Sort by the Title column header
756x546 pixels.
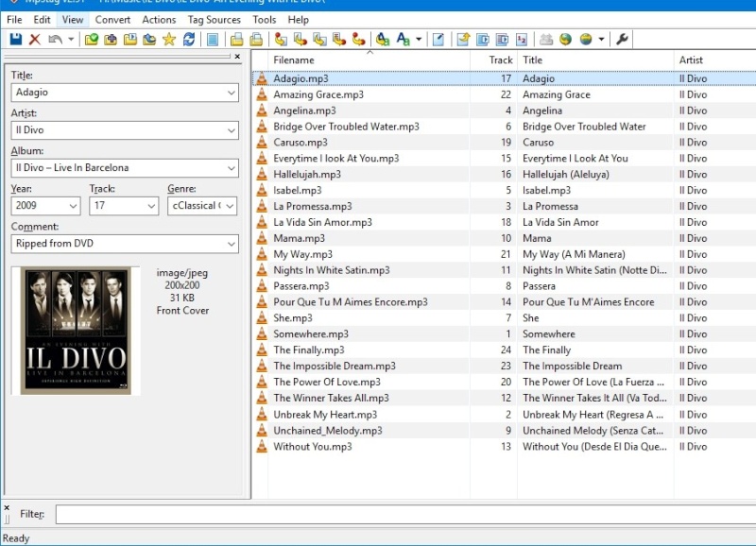pos(595,60)
